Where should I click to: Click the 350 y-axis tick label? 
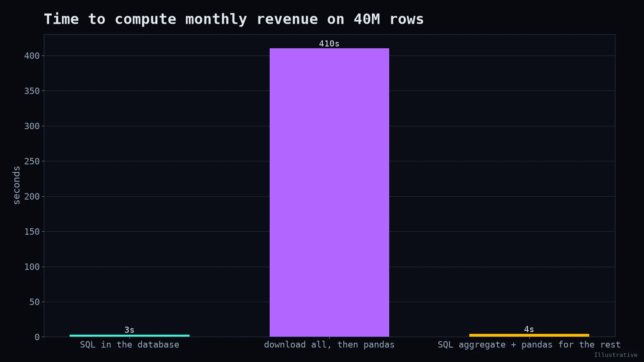32,91
